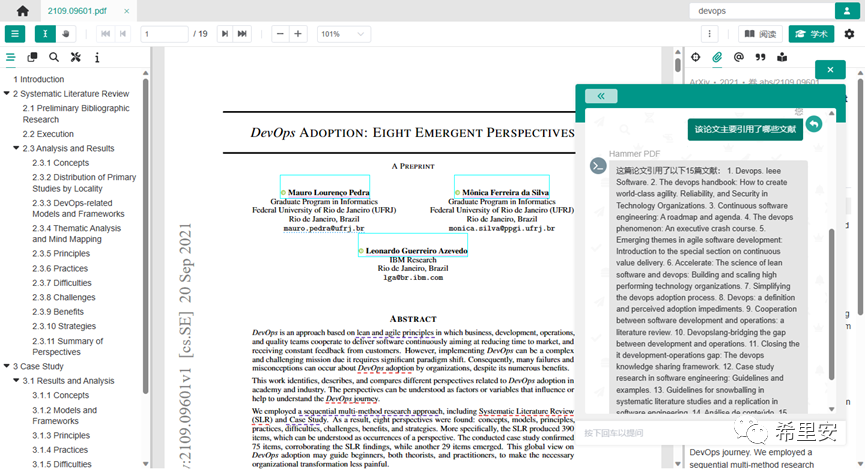Select the text selection cursor tool
865x469 pixels.
click(45, 34)
